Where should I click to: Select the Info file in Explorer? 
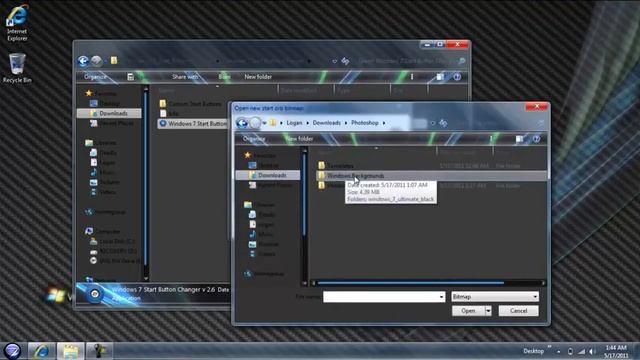169,113
